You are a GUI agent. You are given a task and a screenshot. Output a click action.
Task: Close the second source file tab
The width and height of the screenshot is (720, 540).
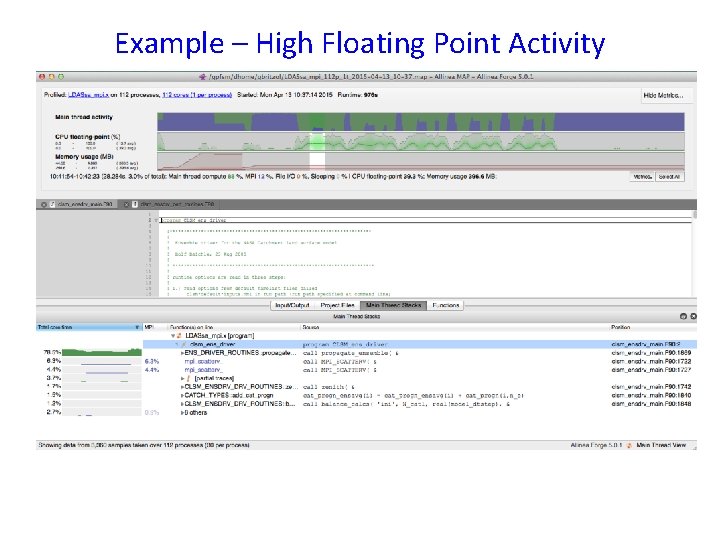click(x=126, y=204)
